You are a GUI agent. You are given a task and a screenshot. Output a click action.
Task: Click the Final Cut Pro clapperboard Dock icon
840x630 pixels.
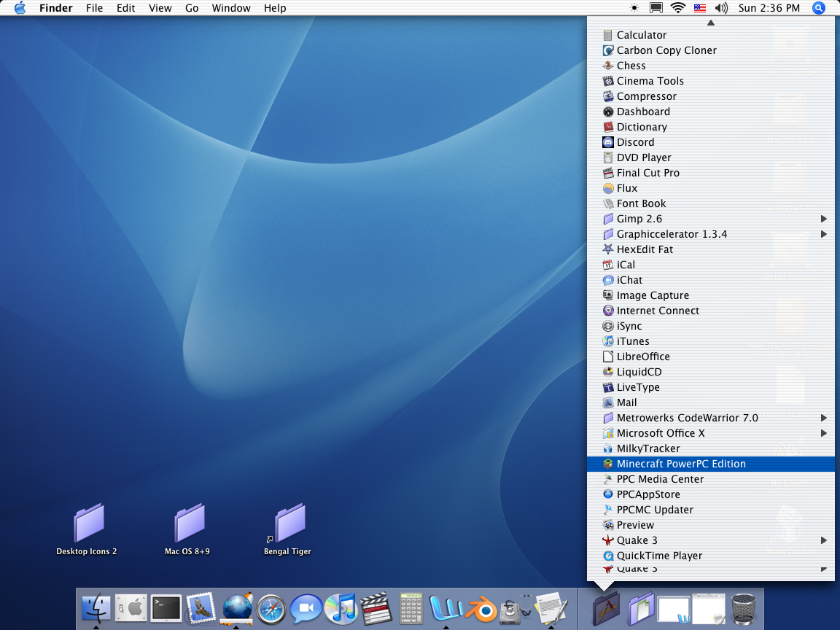375,608
